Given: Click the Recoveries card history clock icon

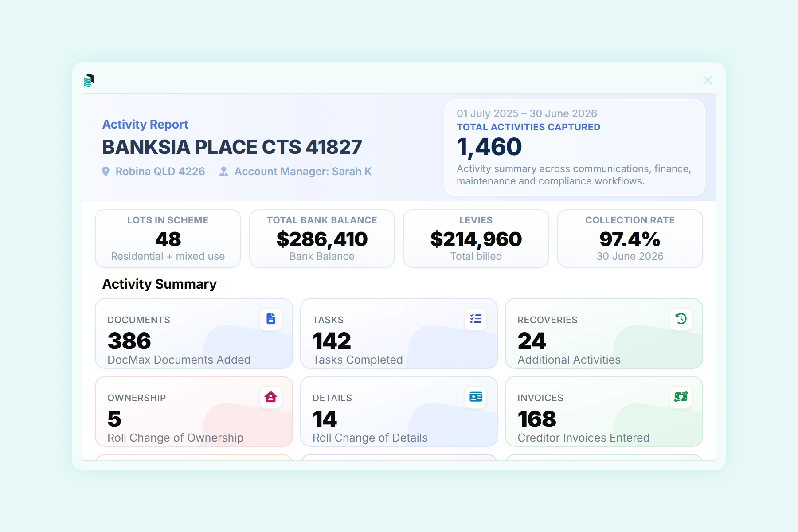Looking at the screenshot, I should (x=681, y=319).
